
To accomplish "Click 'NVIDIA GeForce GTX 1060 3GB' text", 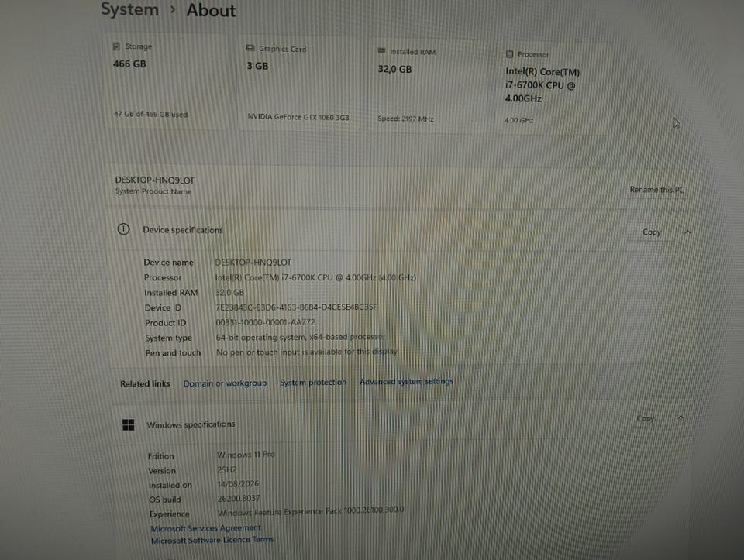I will tap(298, 117).
